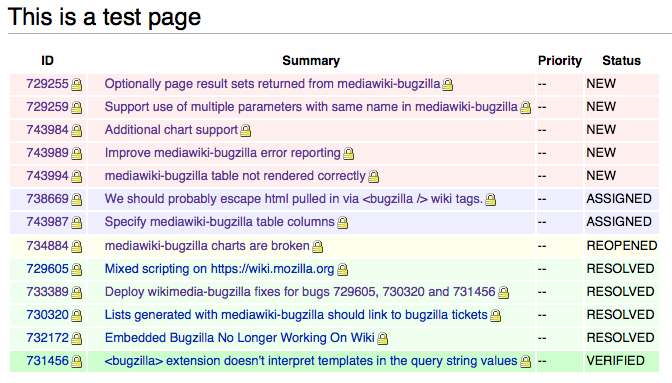Image resolution: width=672 pixels, height=383 pixels.
Task: Open 'mediawiki-bugzilla table not rendered correctly' link
Action: click(235, 176)
